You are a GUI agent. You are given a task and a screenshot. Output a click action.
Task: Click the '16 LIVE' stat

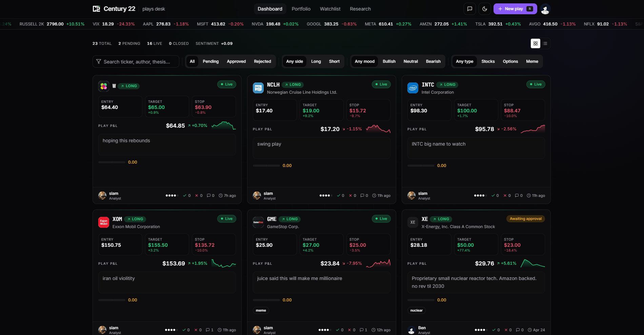click(x=155, y=43)
